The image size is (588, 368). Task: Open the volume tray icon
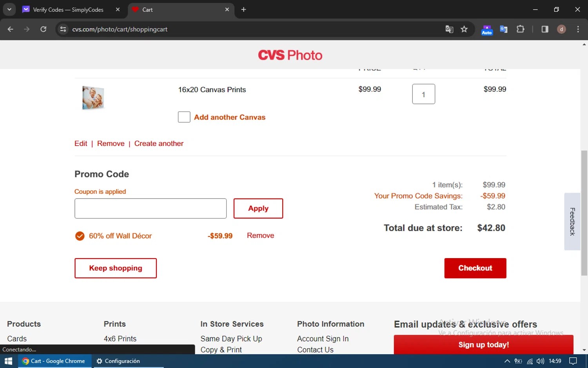[540, 361]
